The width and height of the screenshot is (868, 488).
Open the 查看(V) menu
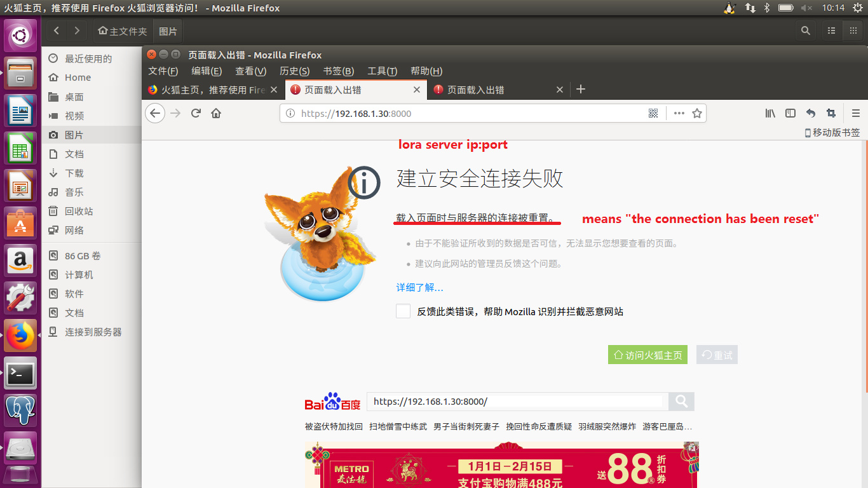(250, 71)
